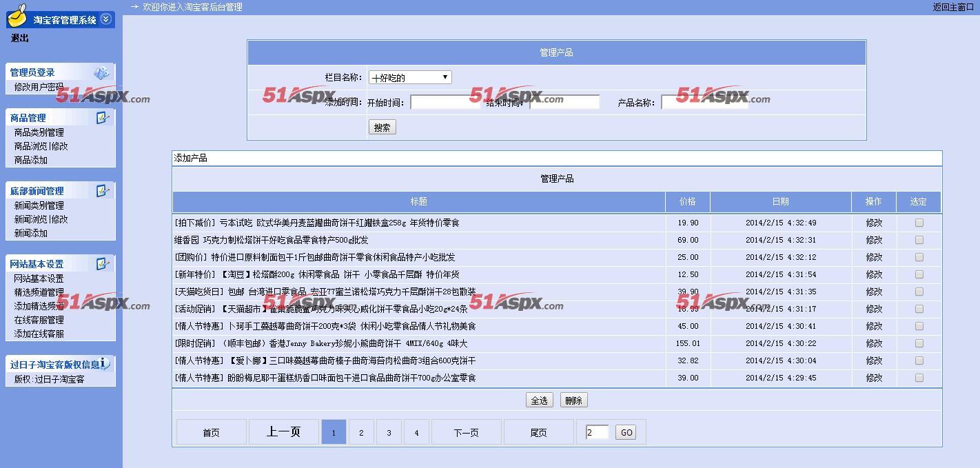
Task: Click the 价格 column header
Action: pyautogui.click(x=688, y=201)
